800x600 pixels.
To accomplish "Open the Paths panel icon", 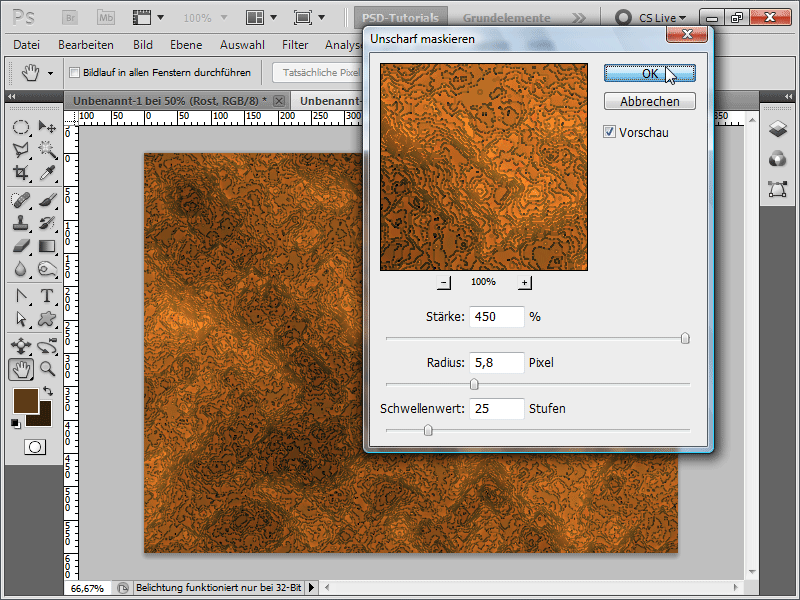I will [x=778, y=189].
